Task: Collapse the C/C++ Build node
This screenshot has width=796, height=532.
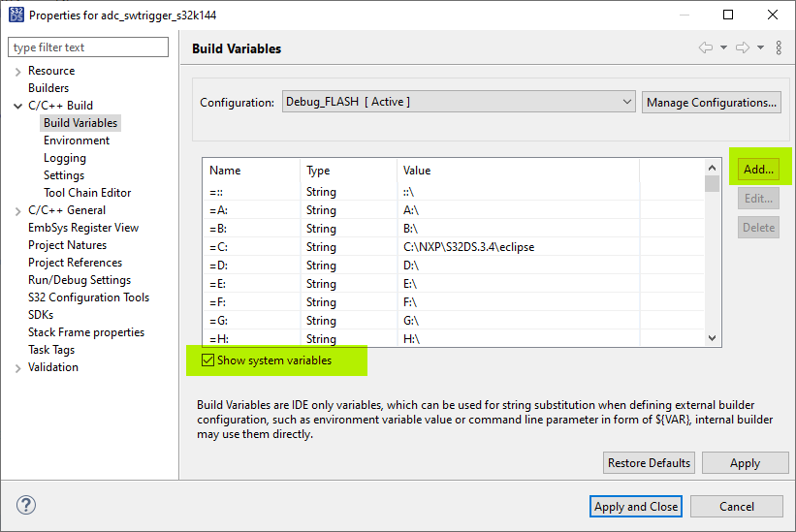Action: pos(17,106)
